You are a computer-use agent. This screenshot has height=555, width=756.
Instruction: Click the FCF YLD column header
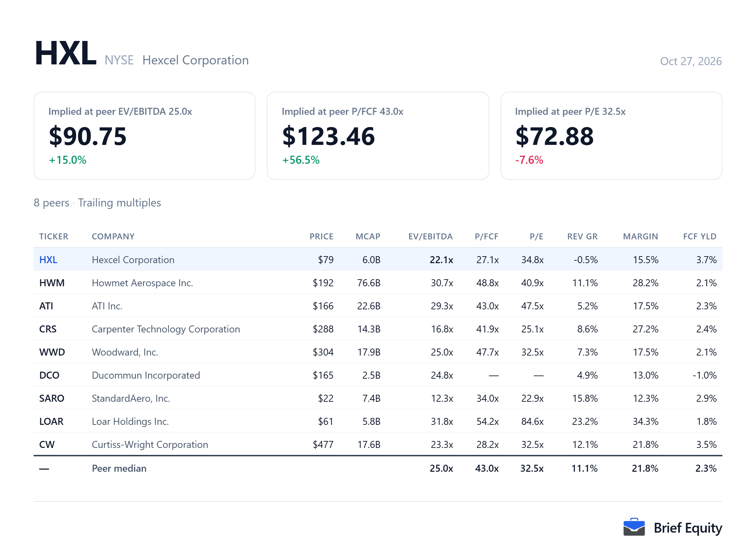[x=700, y=237]
